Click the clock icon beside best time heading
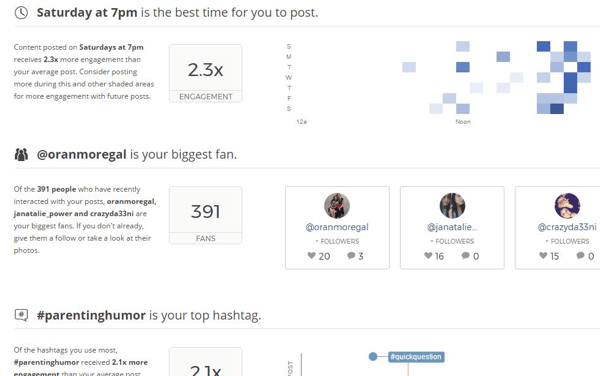The height and width of the screenshot is (376, 600). click(x=21, y=13)
